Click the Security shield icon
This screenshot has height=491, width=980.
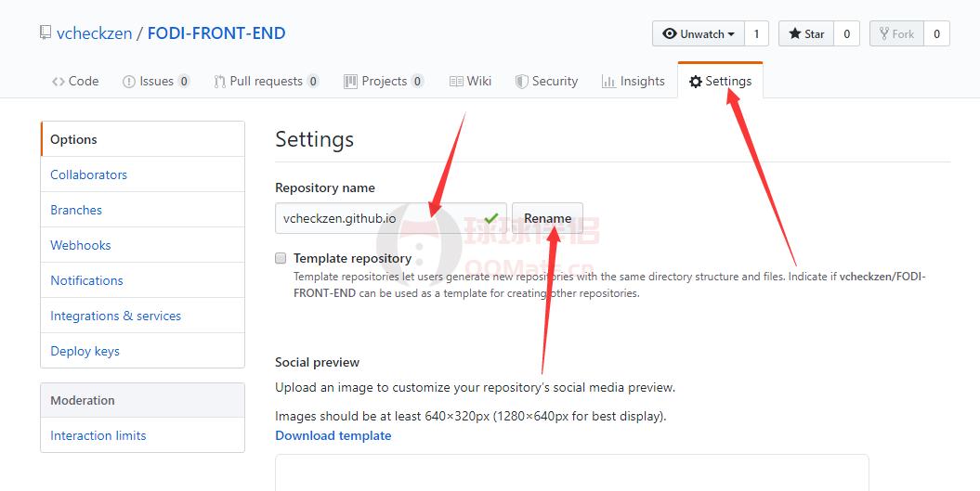tap(522, 82)
